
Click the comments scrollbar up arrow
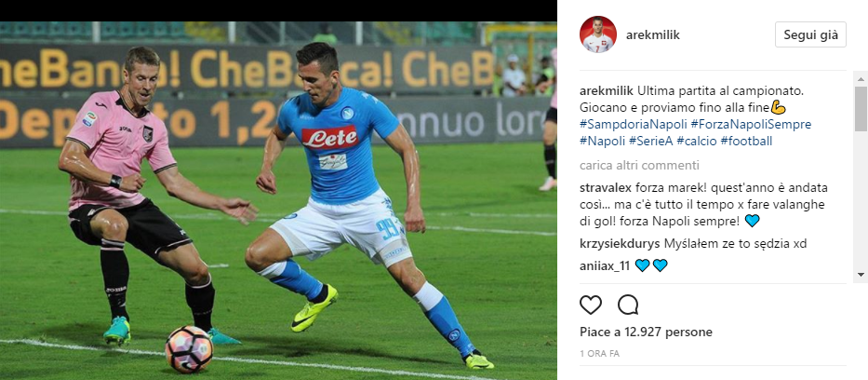861,78
